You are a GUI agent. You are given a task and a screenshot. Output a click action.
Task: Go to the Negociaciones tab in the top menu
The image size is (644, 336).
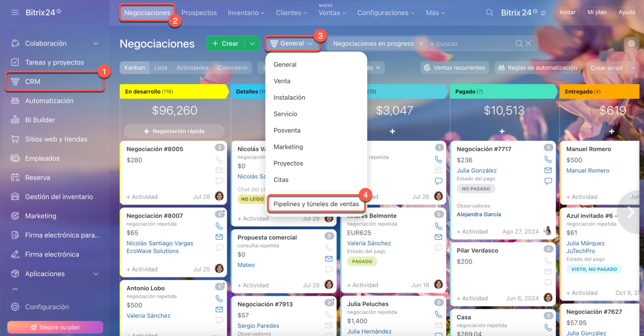[x=147, y=13]
